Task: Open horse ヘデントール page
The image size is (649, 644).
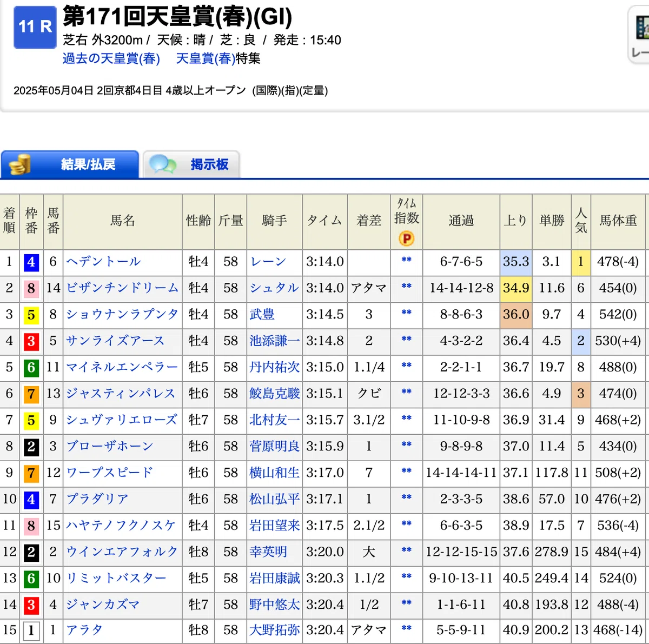Action: (103, 262)
